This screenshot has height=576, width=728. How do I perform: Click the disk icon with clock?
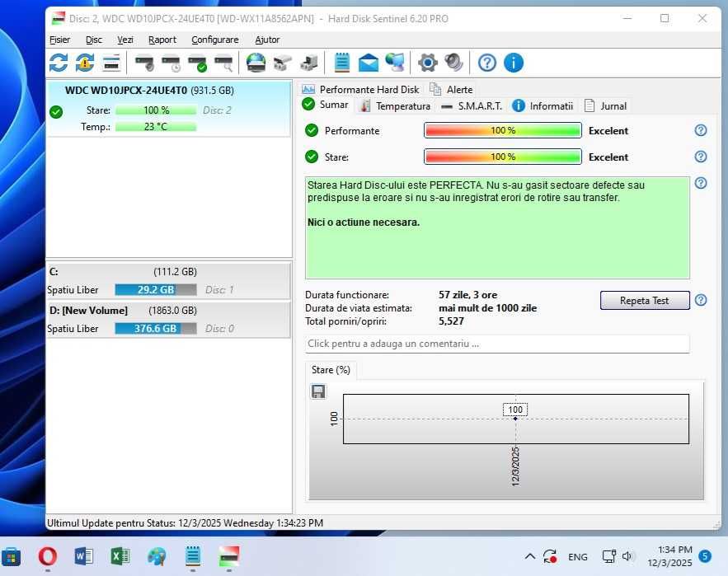click(171, 63)
